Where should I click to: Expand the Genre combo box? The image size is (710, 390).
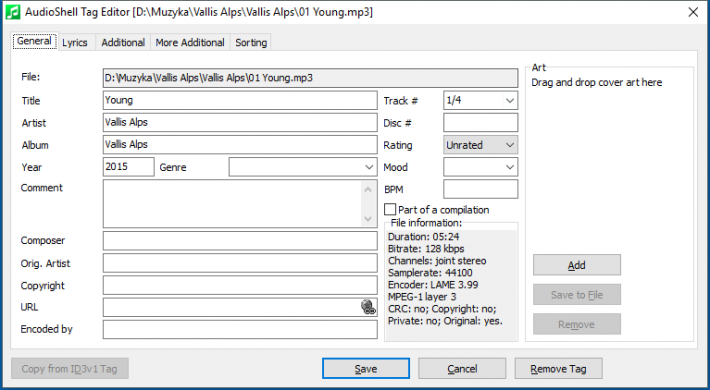pyautogui.click(x=369, y=167)
